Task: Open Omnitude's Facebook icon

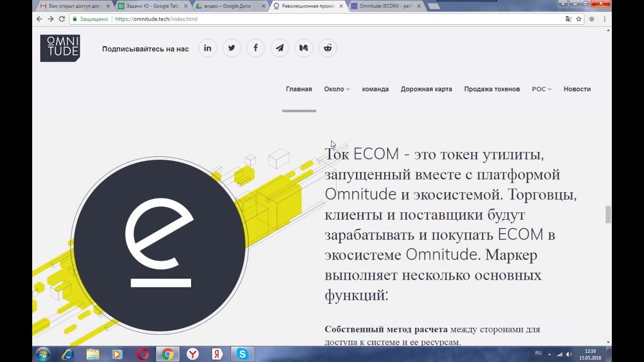Action: click(x=256, y=48)
